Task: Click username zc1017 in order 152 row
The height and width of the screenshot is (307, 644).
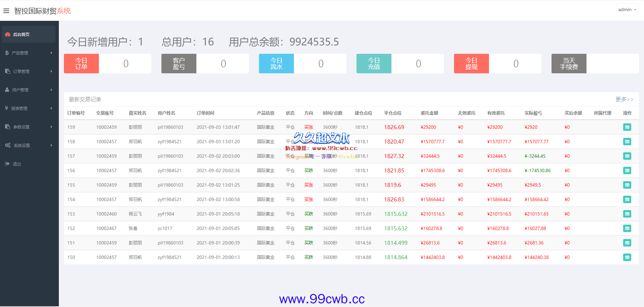Action: [x=165, y=228]
